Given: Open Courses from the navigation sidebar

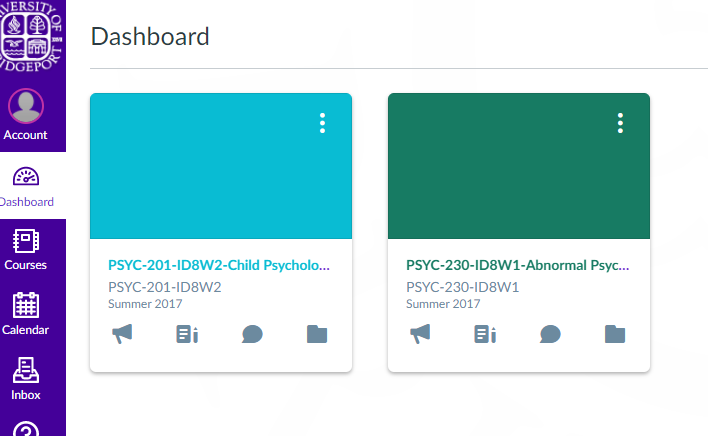Looking at the screenshot, I should (x=26, y=250).
